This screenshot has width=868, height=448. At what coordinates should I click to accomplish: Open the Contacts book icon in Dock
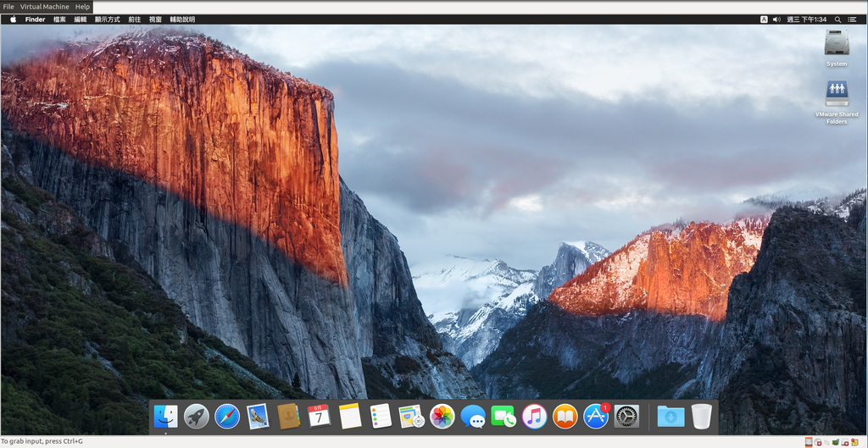tap(288, 417)
